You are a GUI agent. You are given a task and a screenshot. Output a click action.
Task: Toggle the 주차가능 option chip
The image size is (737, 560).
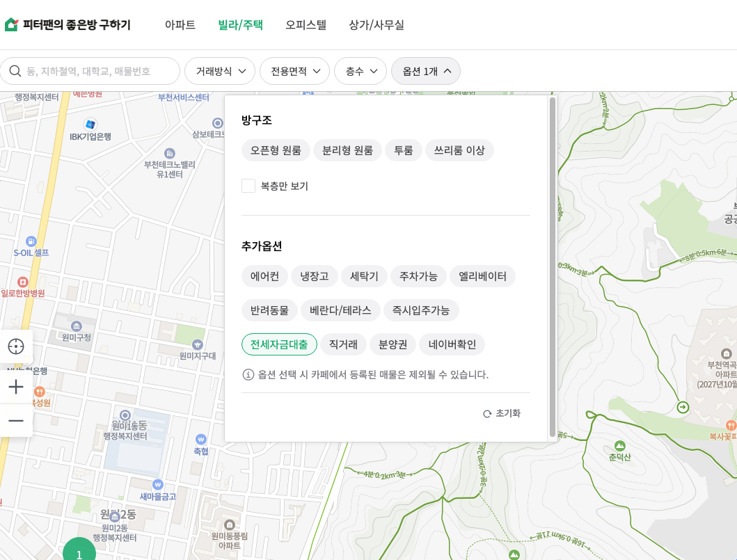click(x=418, y=276)
